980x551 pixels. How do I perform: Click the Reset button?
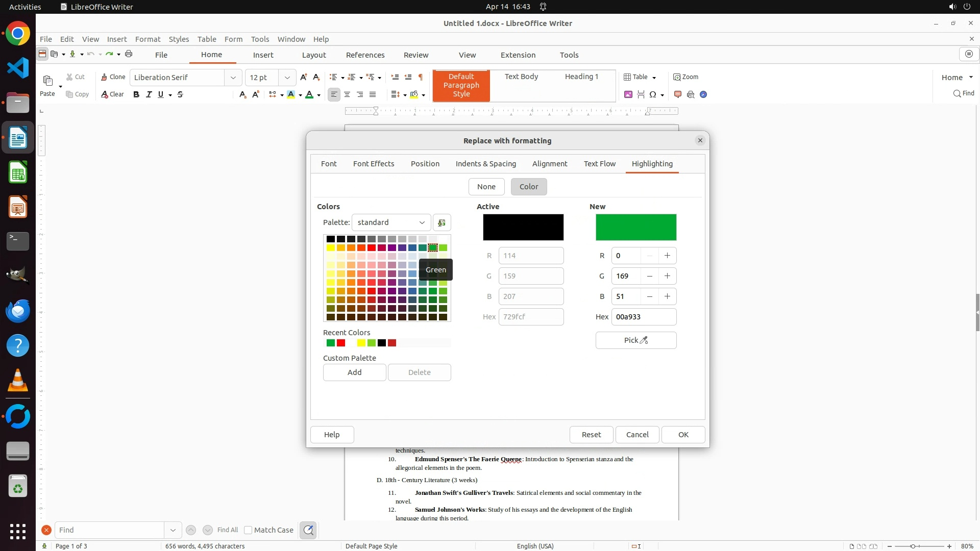[591, 435]
